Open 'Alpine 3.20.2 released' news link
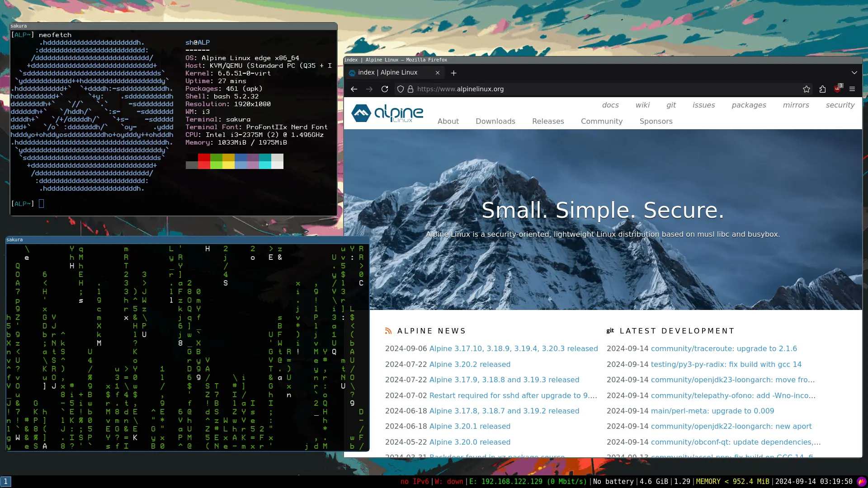 pos(470,365)
